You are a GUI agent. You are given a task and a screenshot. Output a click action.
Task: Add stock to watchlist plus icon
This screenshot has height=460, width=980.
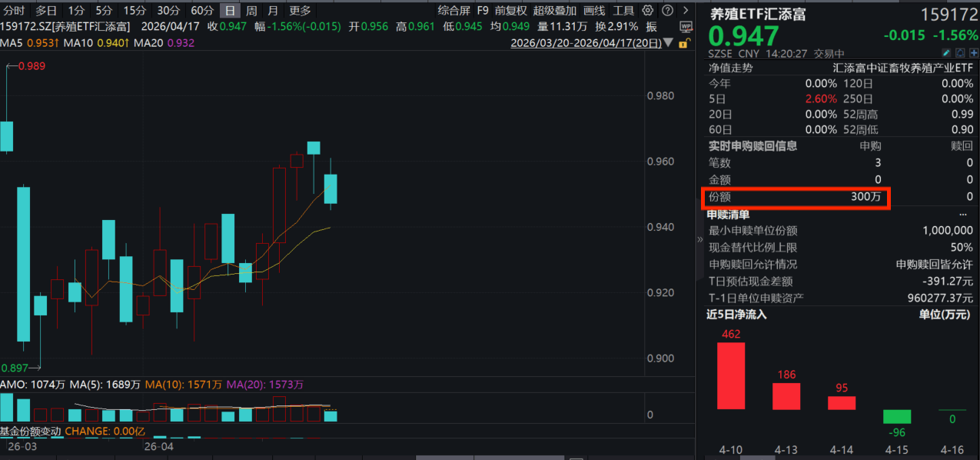(973, 54)
